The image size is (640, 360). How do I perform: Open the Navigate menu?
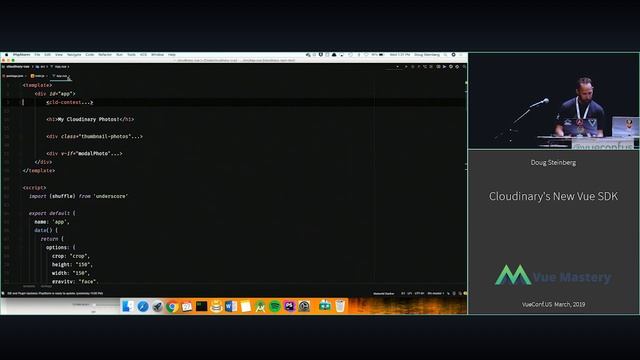[x=74, y=55]
